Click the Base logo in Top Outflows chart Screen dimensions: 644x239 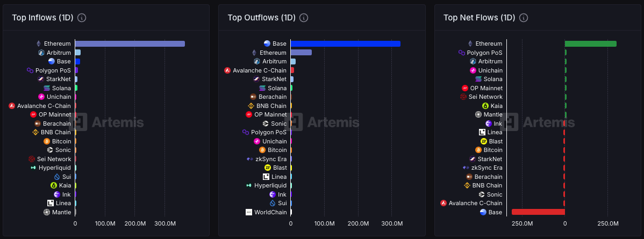(x=267, y=44)
